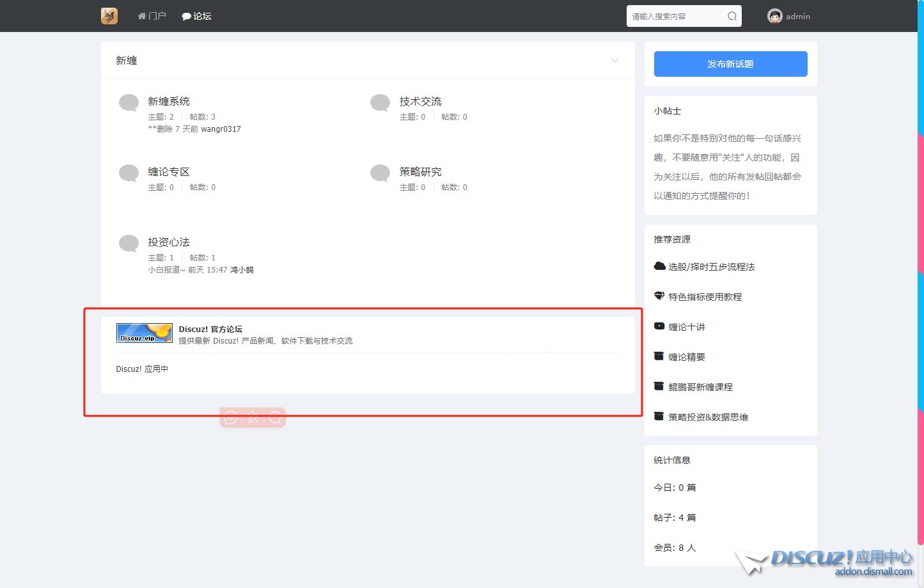924x588 pixels.
Task: Click the 新缠系统 forum bubble icon
Action: coord(129,103)
